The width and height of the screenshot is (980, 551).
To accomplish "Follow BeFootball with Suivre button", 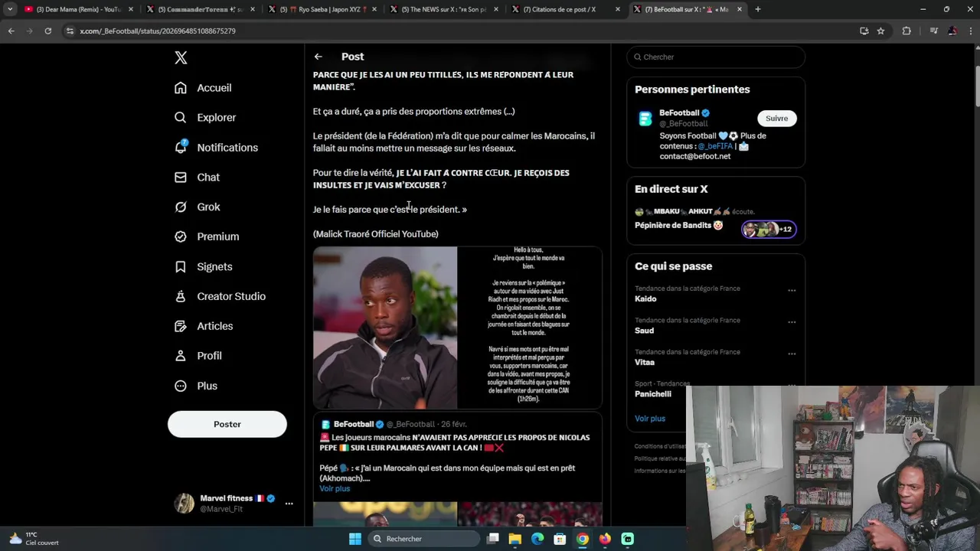I will [777, 119].
